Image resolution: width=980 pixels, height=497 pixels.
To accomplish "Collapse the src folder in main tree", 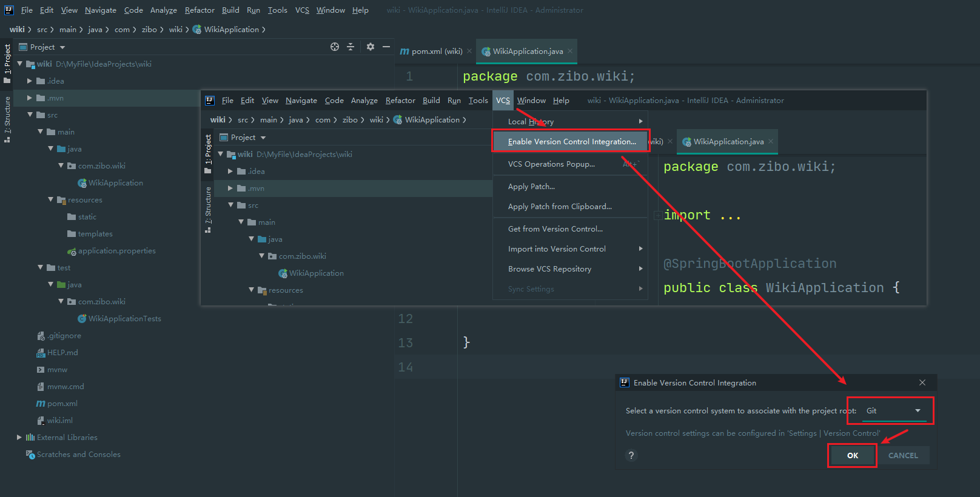I will tap(30, 115).
